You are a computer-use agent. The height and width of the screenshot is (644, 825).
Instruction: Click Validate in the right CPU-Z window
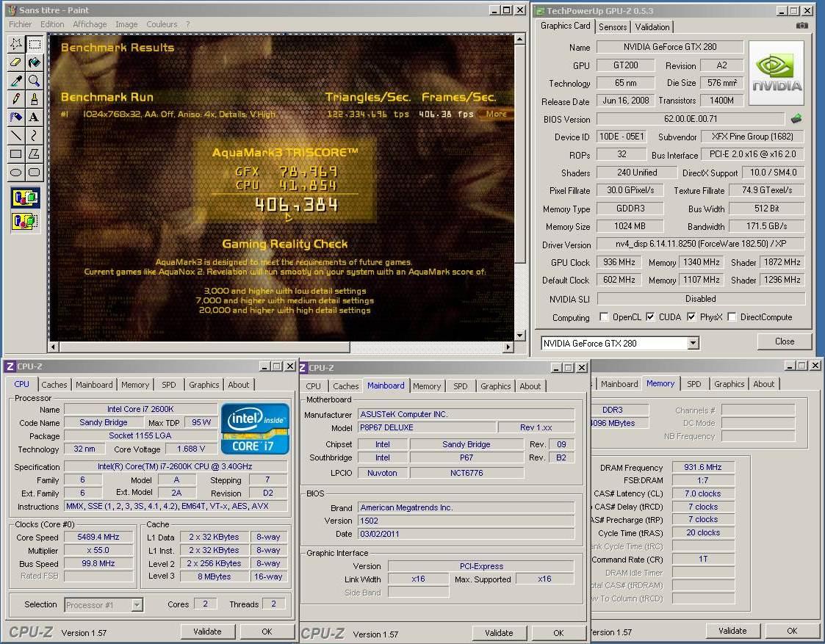732,630
